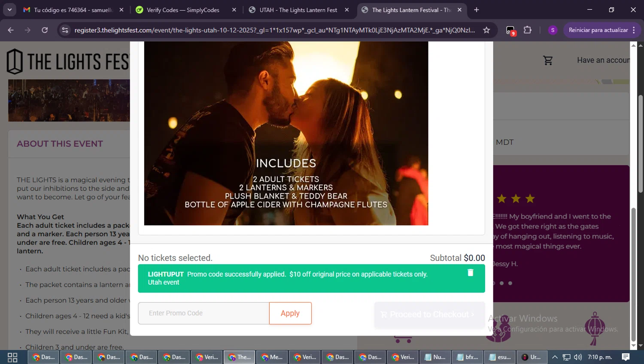Select third testimonial carousel dot
The image size is (644, 364).
click(x=510, y=283)
